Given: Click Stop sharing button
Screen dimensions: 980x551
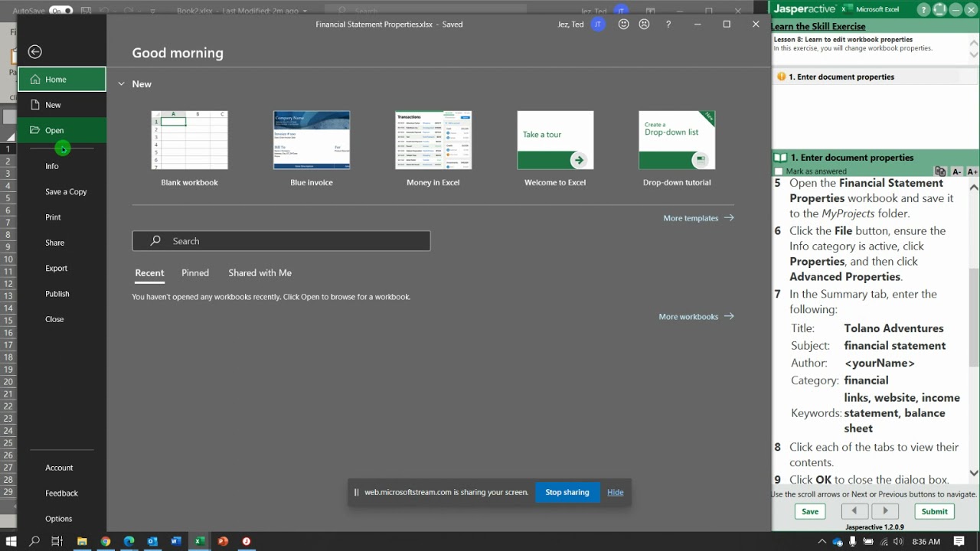Looking at the screenshot, I should [x=567, y=493].
